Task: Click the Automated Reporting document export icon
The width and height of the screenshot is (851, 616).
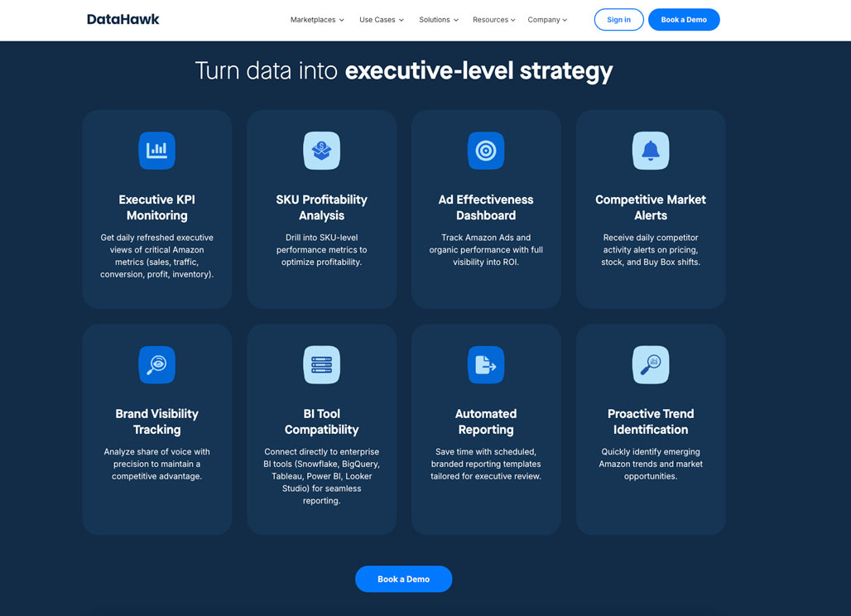Action: pyautogui.click(x=486, y=364)
